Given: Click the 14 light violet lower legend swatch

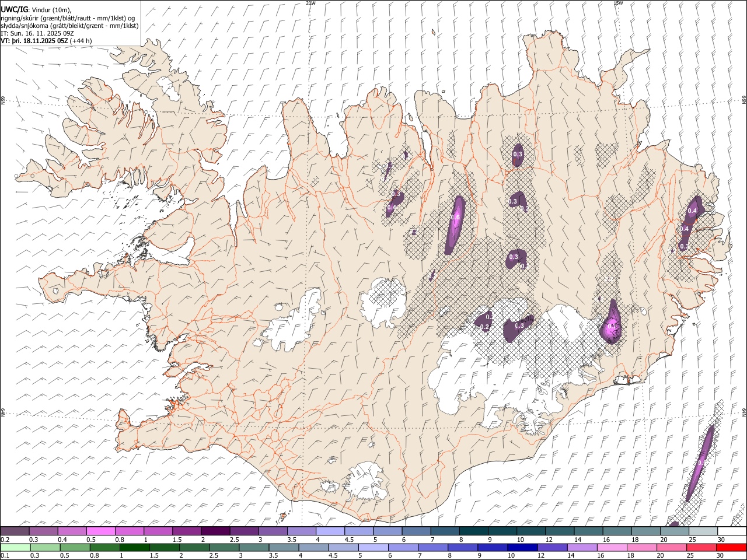Looking at the screenshot, I should (582, 548).
